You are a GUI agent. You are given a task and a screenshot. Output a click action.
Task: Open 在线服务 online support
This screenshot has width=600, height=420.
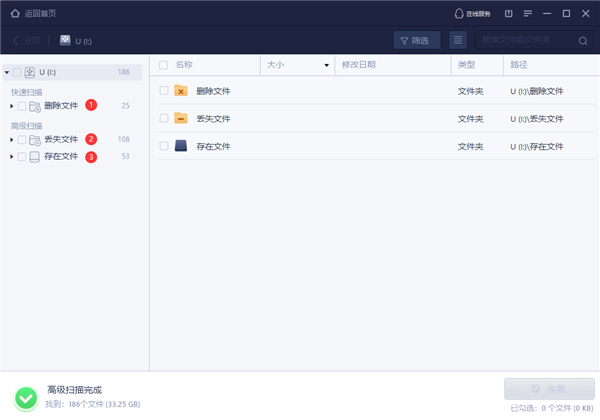tap(472, 14)
